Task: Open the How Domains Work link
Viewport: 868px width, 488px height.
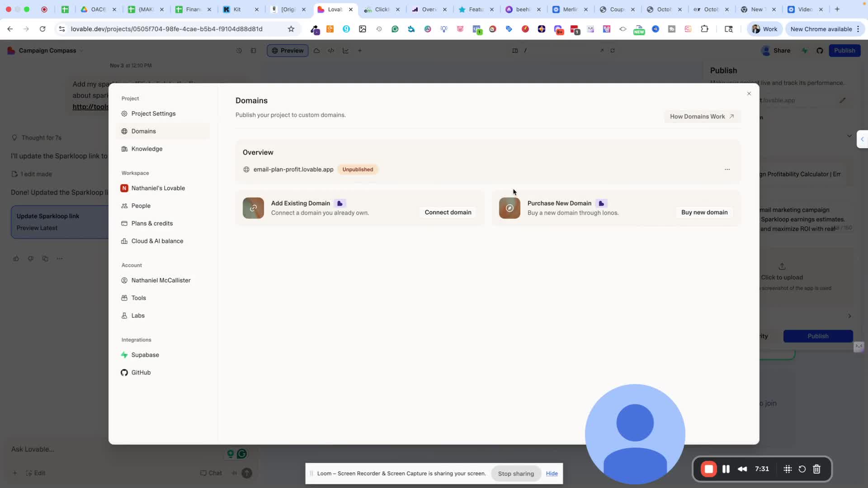Action: pyautogui.click(x=702, y=117)
